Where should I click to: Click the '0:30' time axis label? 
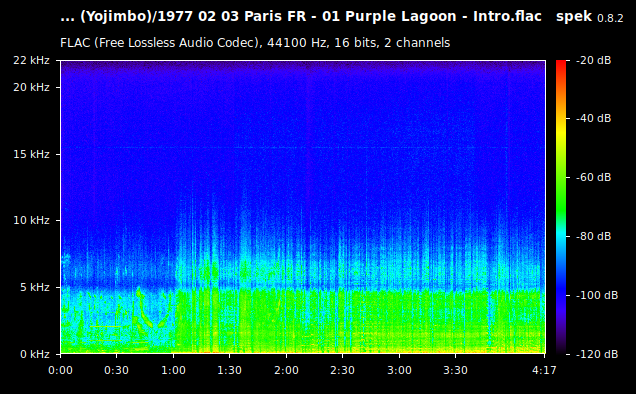[x=116, y=370]
